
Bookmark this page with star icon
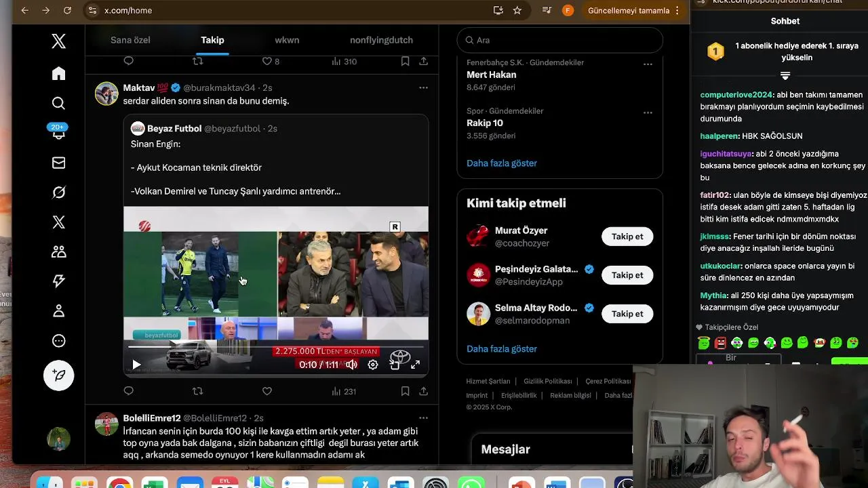pos(517,10)
